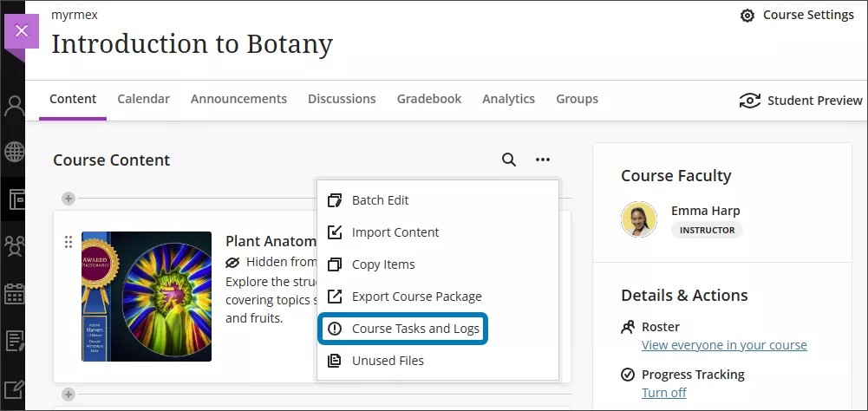Screen dimensions: 868x411
Task: Open the Plant Anatomy thumbnail image
Action: 147,297
